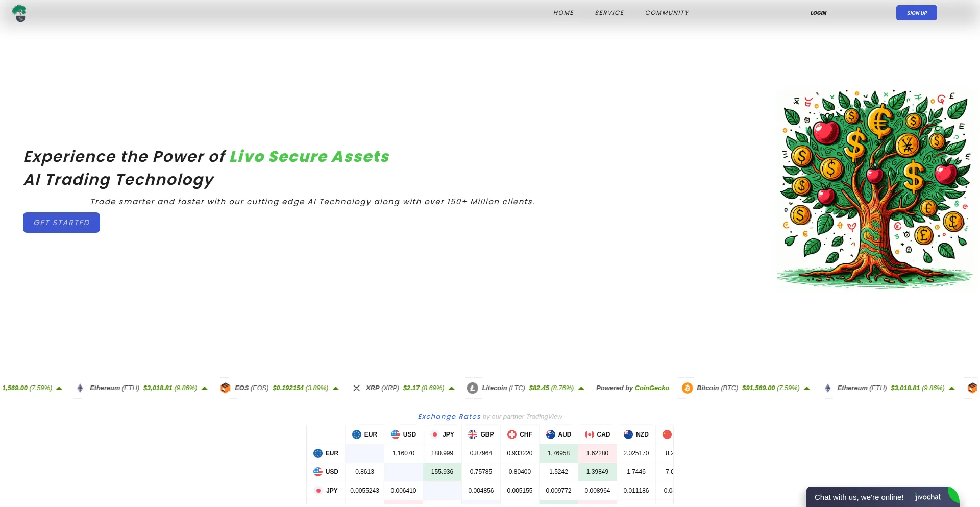Click the EOS icon in the ticker
The image size is (980, 507).
225,388
